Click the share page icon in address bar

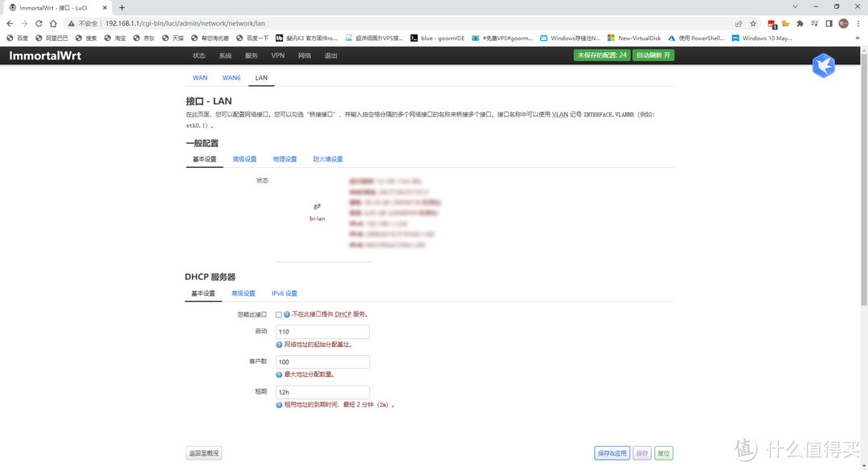click(739, 23)
